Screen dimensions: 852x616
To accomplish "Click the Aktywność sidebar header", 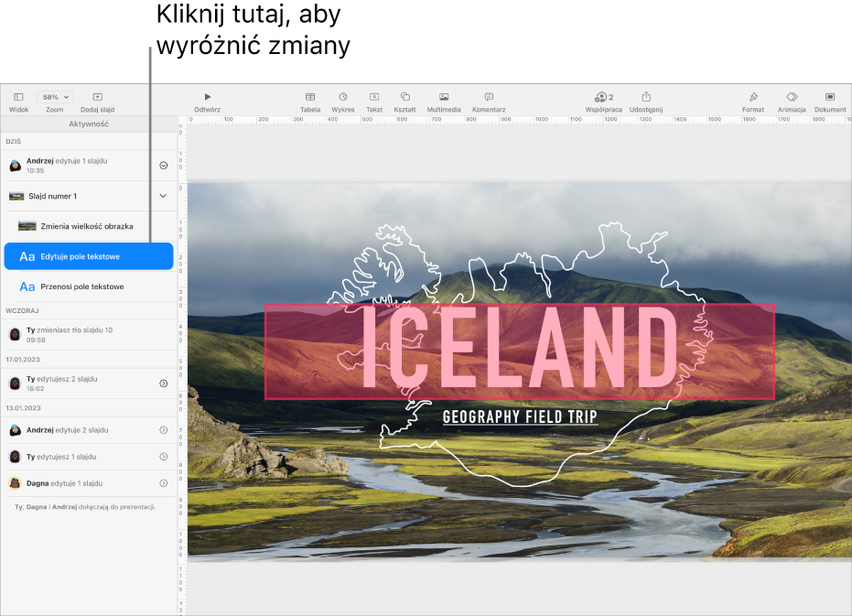I will click(x=89, y=124).
